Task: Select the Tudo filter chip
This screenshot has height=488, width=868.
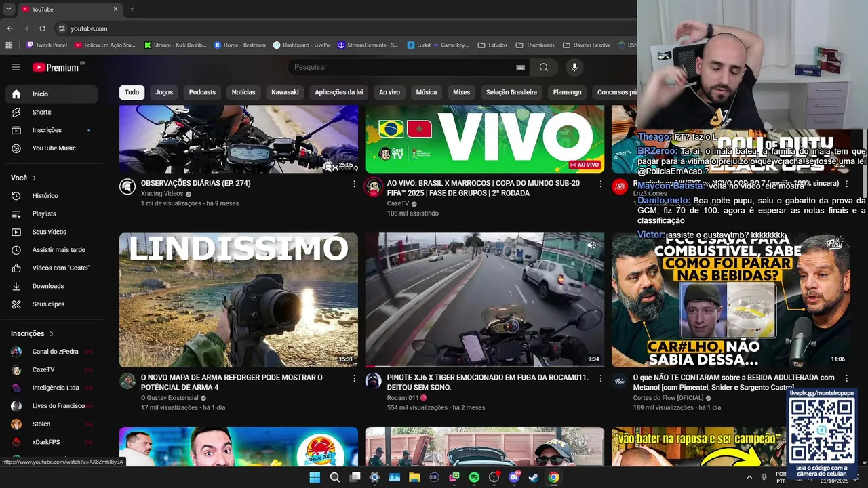Action: coord(132,92)
